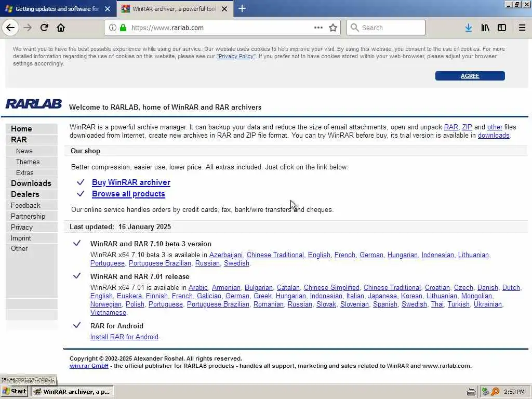Follow the 'downloads' link in the intro
The height and width of the screenshot is (399, 532).
click(x=494, y=136)
